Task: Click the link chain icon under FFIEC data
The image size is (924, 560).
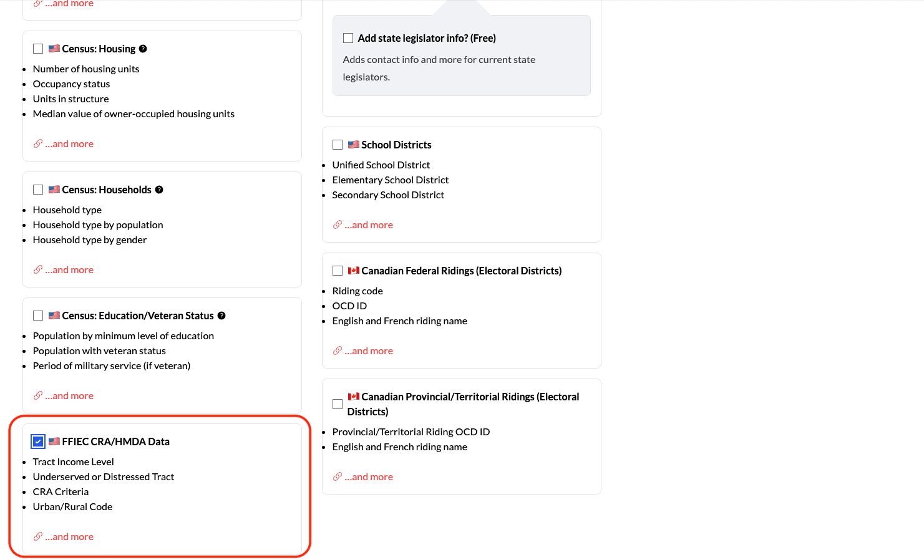Action: pos(37,536)
